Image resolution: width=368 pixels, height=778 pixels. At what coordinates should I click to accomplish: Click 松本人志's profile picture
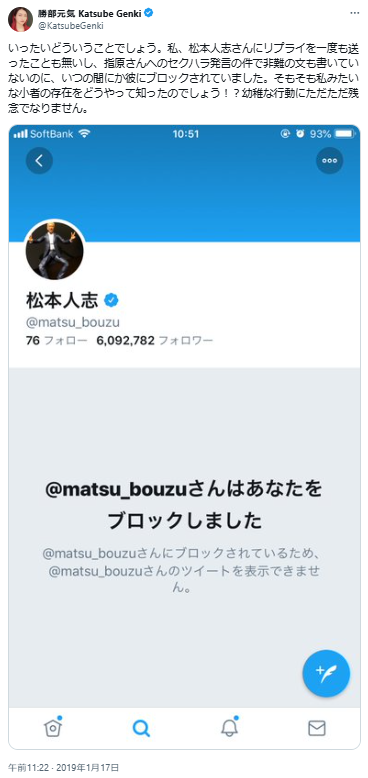tap(54, 251)
